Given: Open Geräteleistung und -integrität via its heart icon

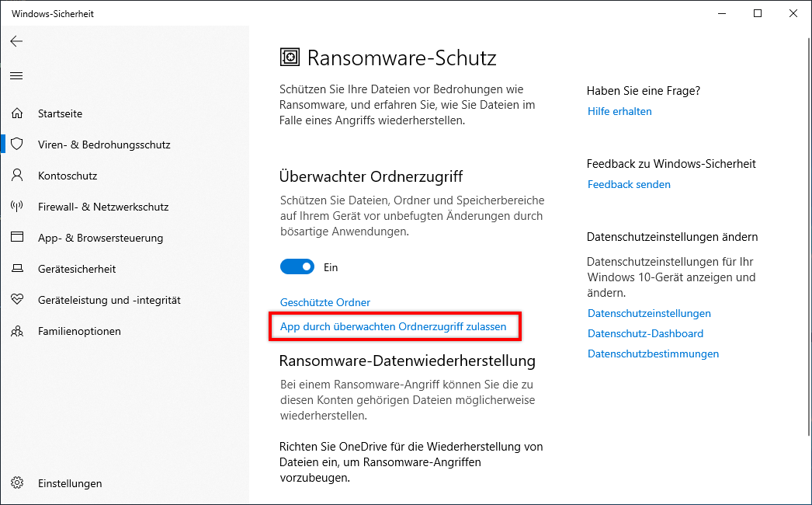Looking at the screenshot, I should [17, 300].
